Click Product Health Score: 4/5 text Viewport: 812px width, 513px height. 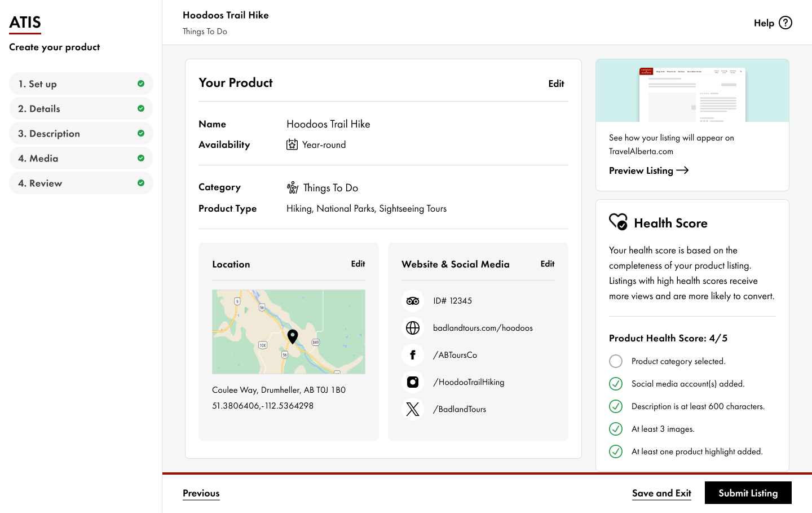point(668,338)
